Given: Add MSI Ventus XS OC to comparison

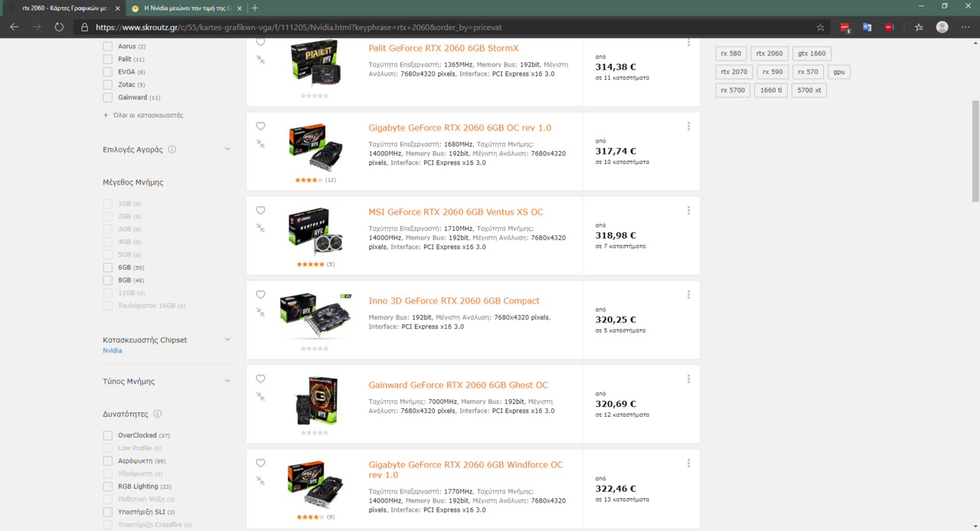Looking at the screenshot, I should (x=260, y=228).
